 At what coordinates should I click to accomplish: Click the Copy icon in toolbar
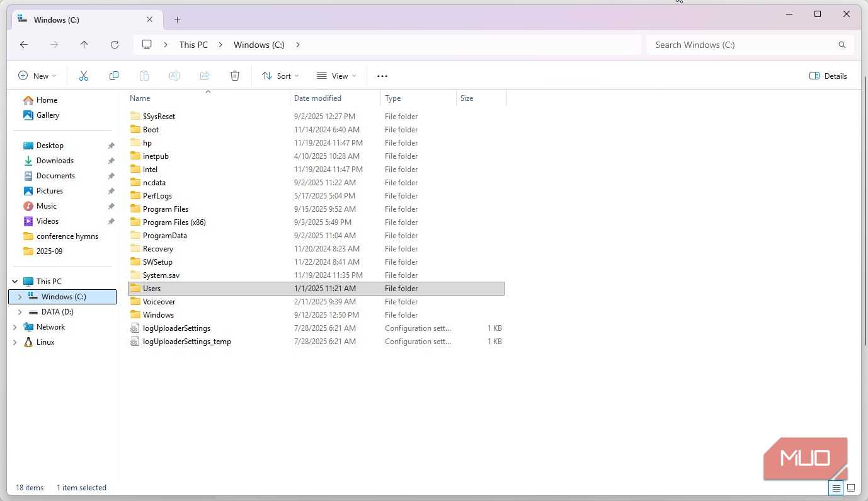[x=114, y=76]
